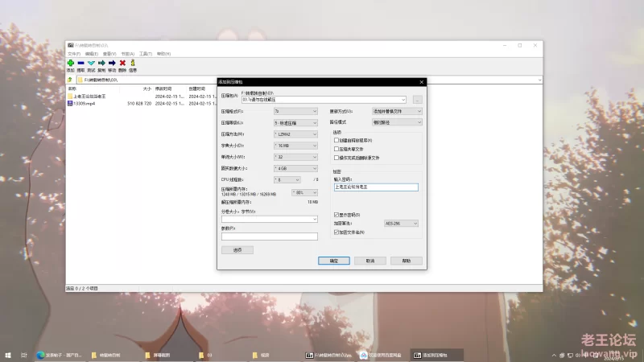
Task: Open compression method dropdown showing LZMA2
Action: point(295,134)
